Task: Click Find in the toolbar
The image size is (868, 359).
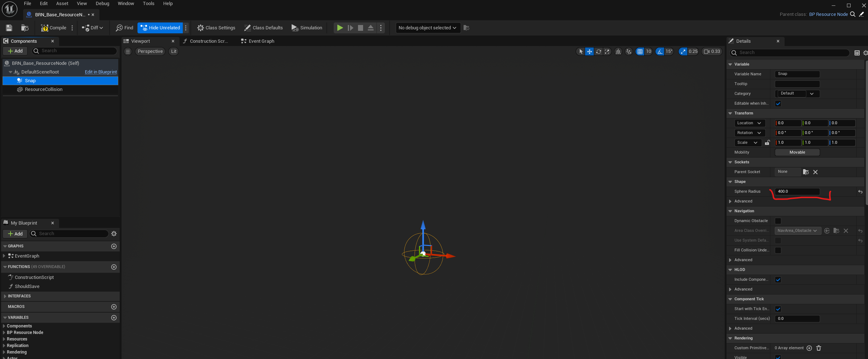Action: click(124, 28)
